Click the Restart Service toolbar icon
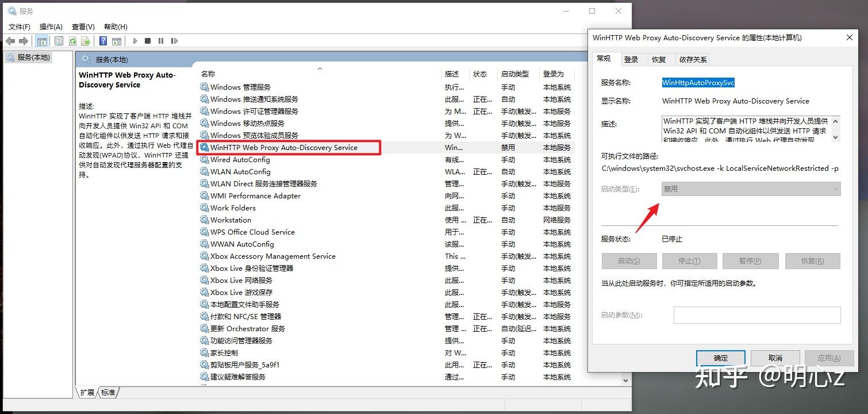This screenshot has width=868, height=414. click(x=174, y=41)
